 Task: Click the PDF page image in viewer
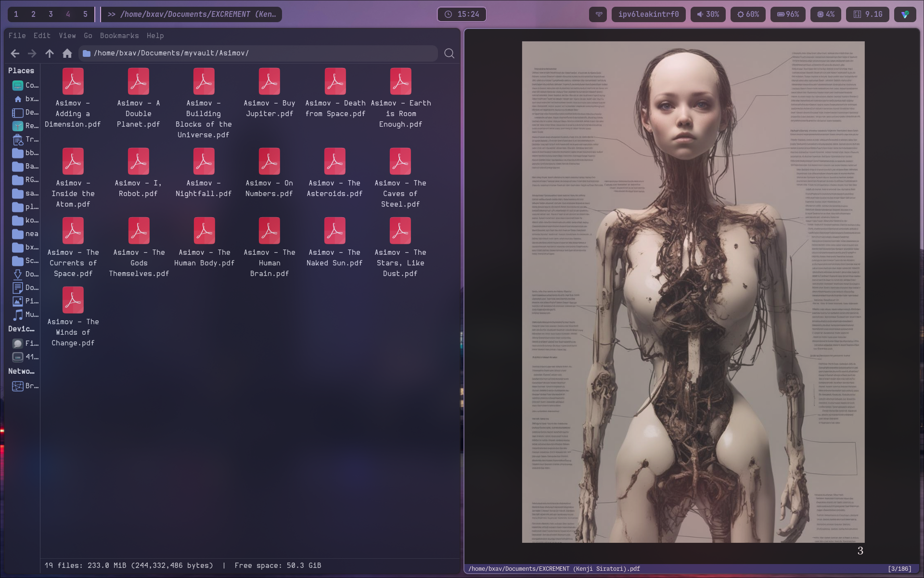pyautogui.click(x=693, y=292)
